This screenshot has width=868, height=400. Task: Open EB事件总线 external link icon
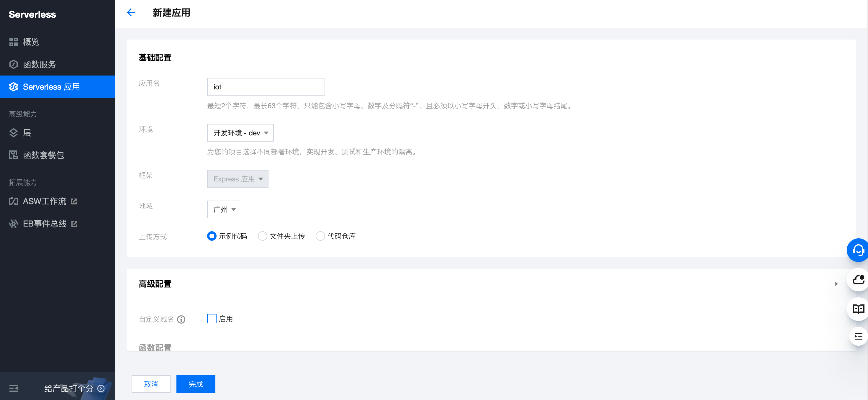point(74,224)
